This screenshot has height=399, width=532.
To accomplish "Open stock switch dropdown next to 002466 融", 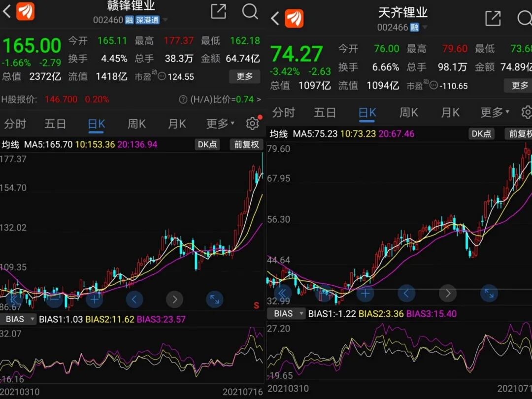I will pos(425,27).
